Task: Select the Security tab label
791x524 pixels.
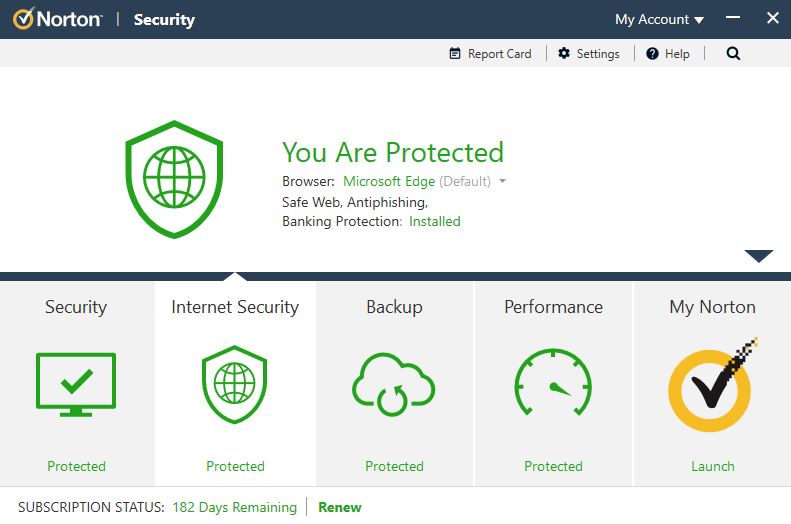Action: click(76, 307)
